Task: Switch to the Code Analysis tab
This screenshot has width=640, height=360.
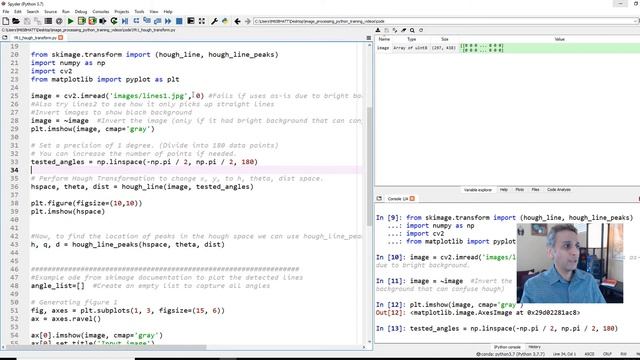Action: click(559, 190)
